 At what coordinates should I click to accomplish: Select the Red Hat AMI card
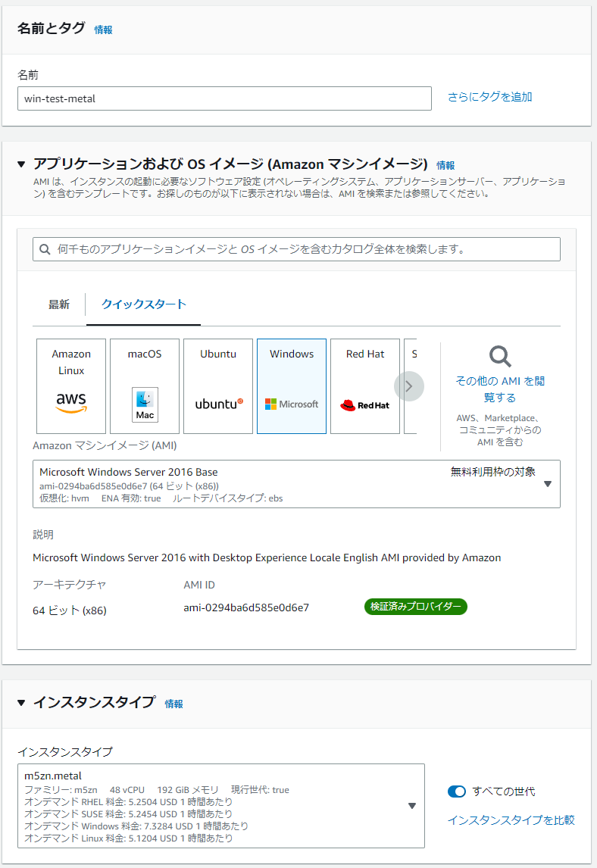click(x=365, y=386)
